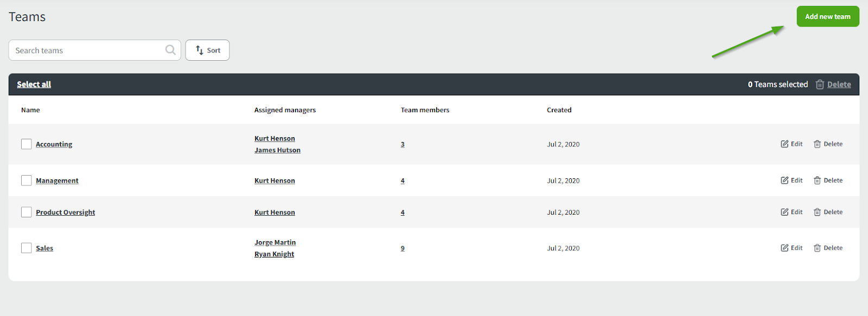This screenshot has height=316, width=868.
Task: Check the Accounting team checkbox
Action: pos(26,144)
